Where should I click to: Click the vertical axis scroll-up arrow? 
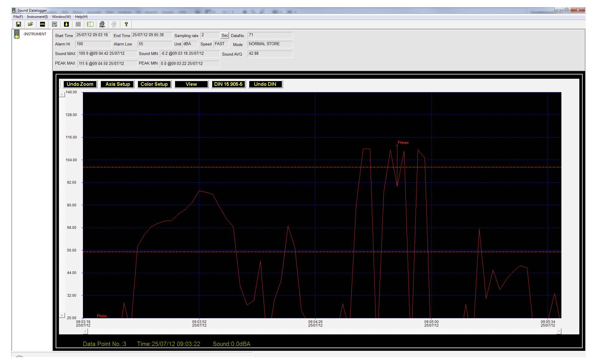(62, 95)
